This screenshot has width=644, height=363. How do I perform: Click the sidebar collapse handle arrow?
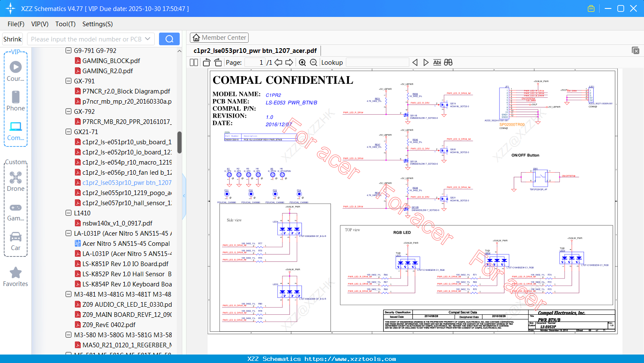[x=184, y=195]
